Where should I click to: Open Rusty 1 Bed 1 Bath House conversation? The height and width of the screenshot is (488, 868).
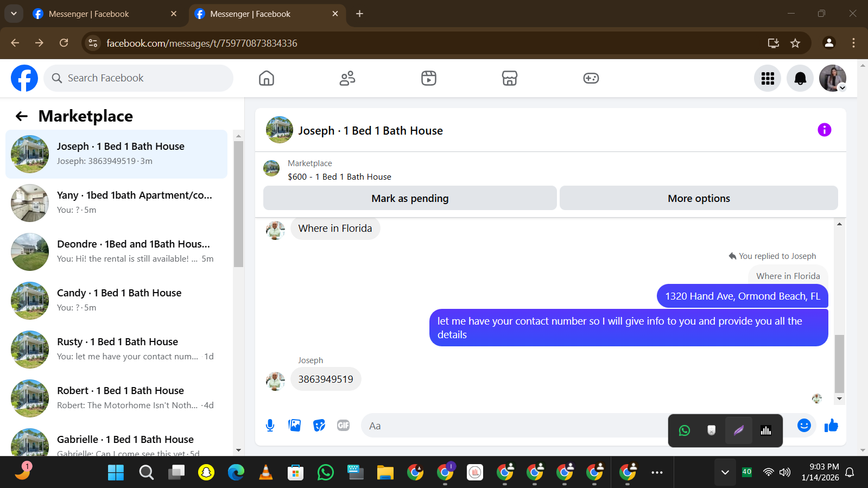coord(117,350)
